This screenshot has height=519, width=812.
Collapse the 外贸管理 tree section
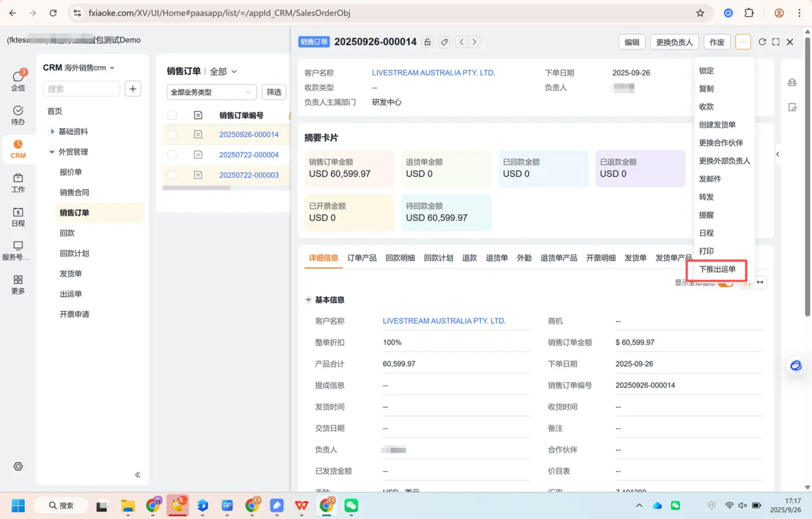pyautogui.click(x=52, y=151)
